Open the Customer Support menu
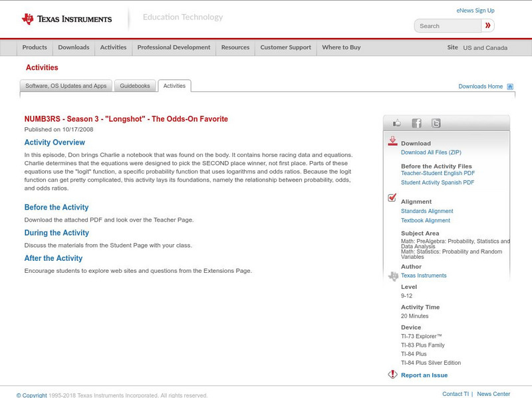 coord(286,47)
